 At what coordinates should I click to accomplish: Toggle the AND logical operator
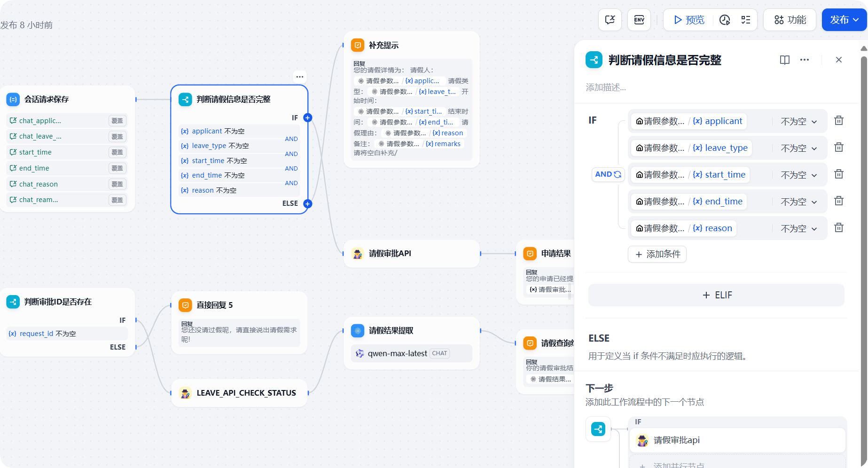pos(608,174)
